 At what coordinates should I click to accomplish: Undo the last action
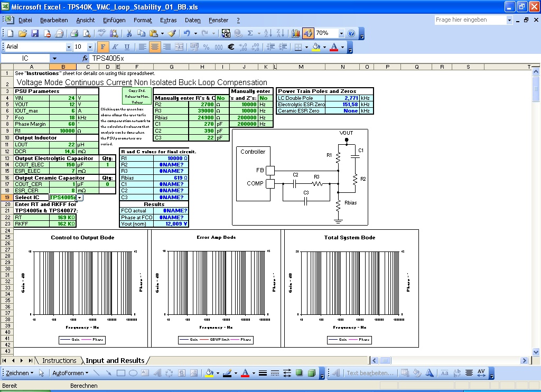pos(186,33)
